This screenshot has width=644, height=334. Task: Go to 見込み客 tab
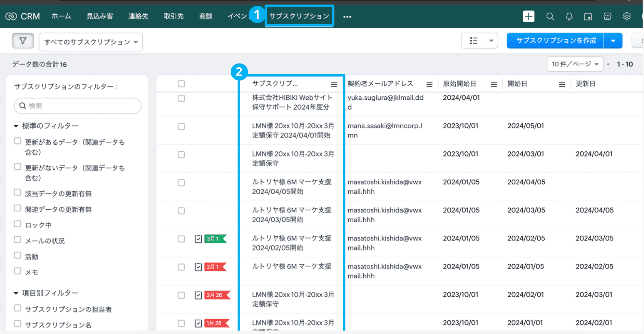coord(100,16)
